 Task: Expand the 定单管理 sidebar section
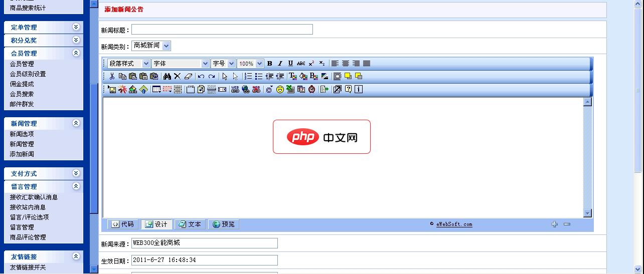(x=76, y=27)
